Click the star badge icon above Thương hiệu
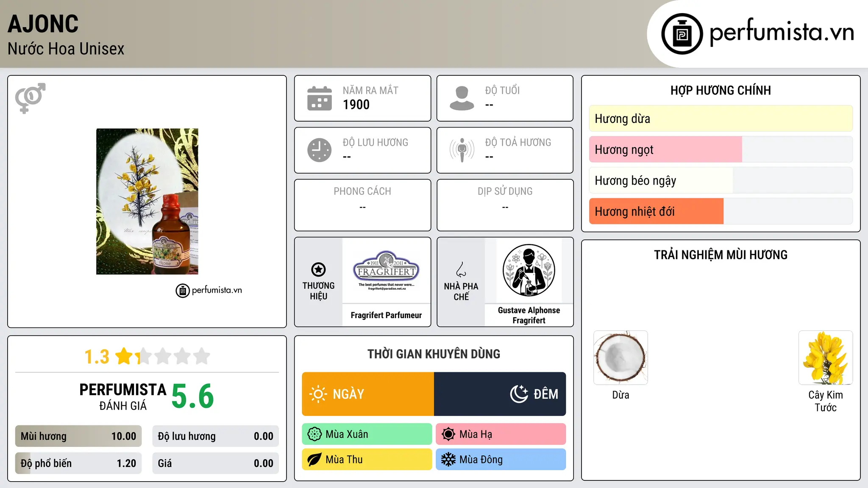The image size is (868, 488). [318, 269]
